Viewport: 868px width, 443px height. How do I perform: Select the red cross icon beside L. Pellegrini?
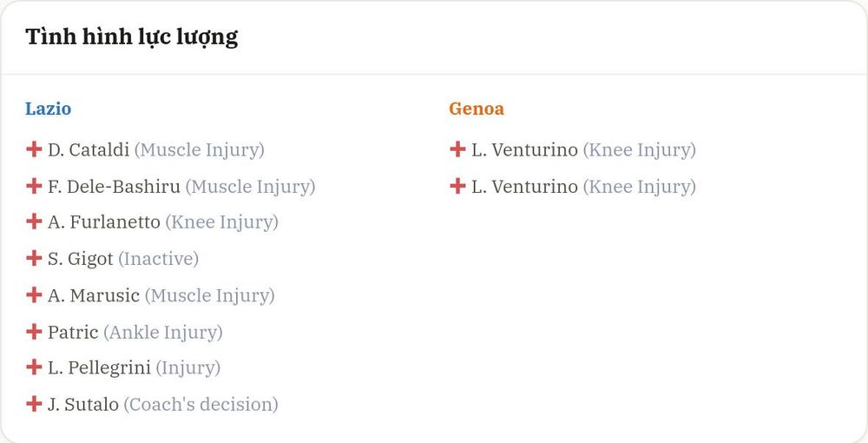[x=34, y=367]
